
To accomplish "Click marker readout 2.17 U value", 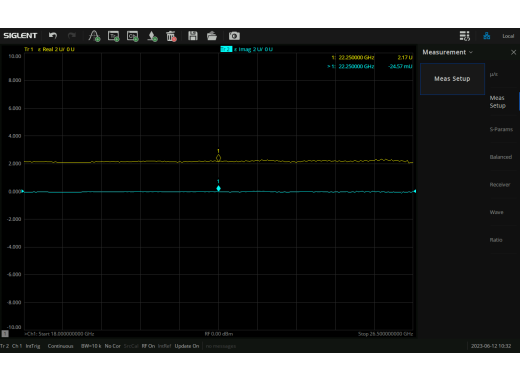I will pos(405,58).
